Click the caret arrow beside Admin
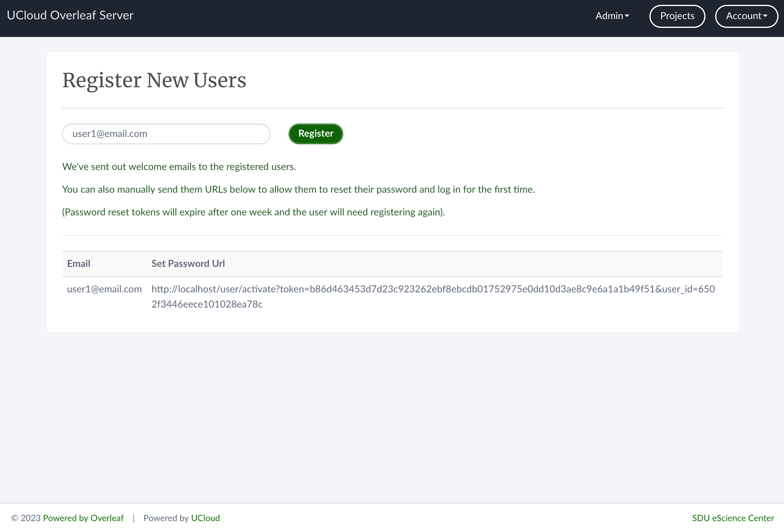The height and width of the screenshot is (532, 784). point(627,16)
